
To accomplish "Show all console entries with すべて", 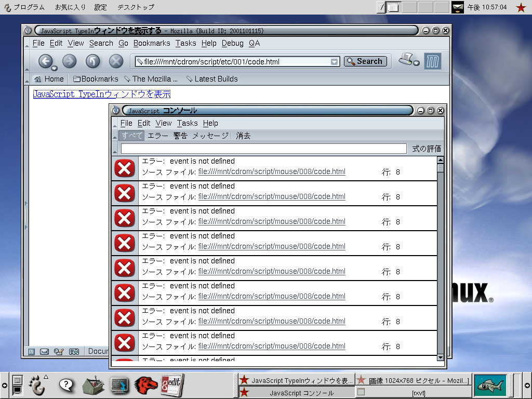I will (x=132, y=136).
